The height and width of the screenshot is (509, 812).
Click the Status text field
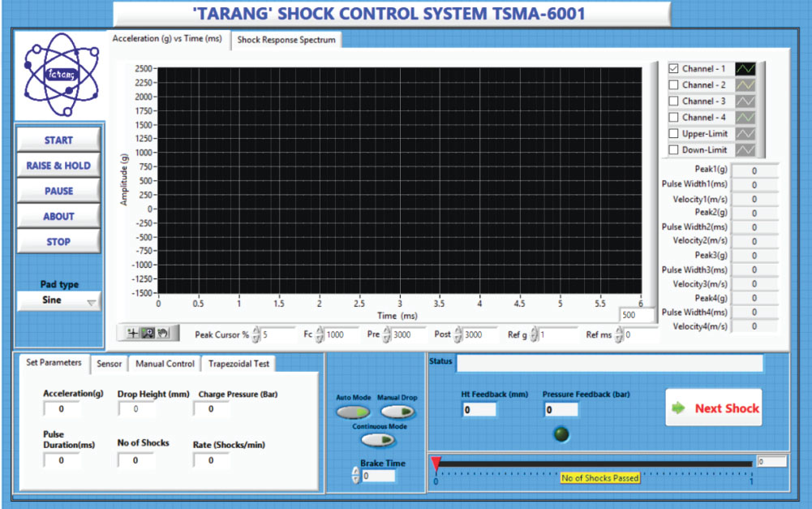[x=609, y=363]
